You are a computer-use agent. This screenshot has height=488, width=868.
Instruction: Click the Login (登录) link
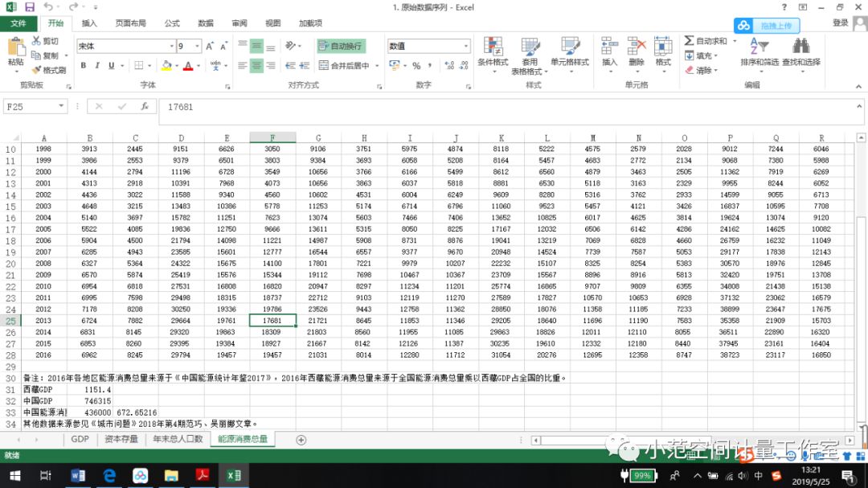tap(841, 23)
